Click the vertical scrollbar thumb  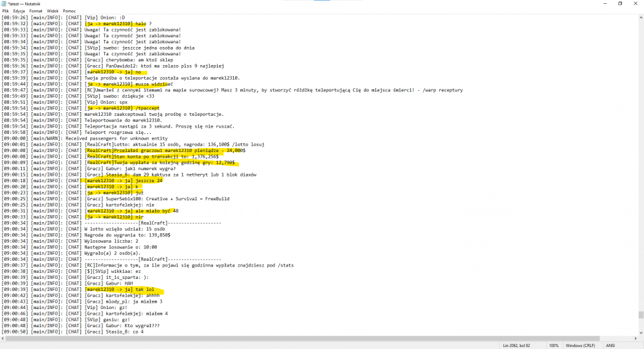coord(641,316)
